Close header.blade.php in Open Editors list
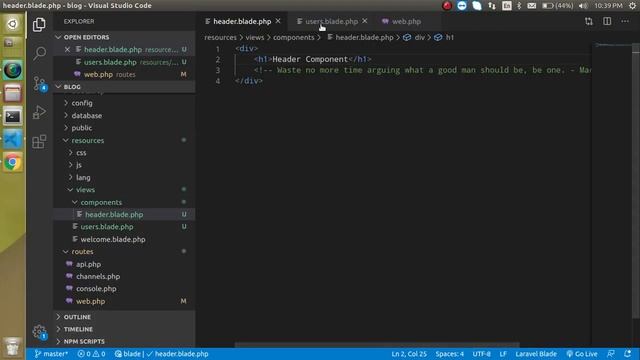Viewport: 640px width, 360px height. [67, 49]
